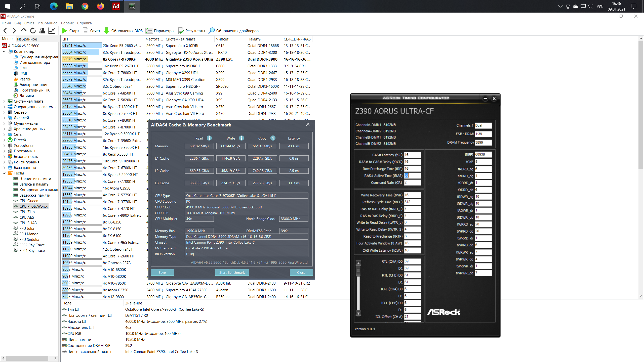Expand the Системная плата tree node

tap(4, 101)
